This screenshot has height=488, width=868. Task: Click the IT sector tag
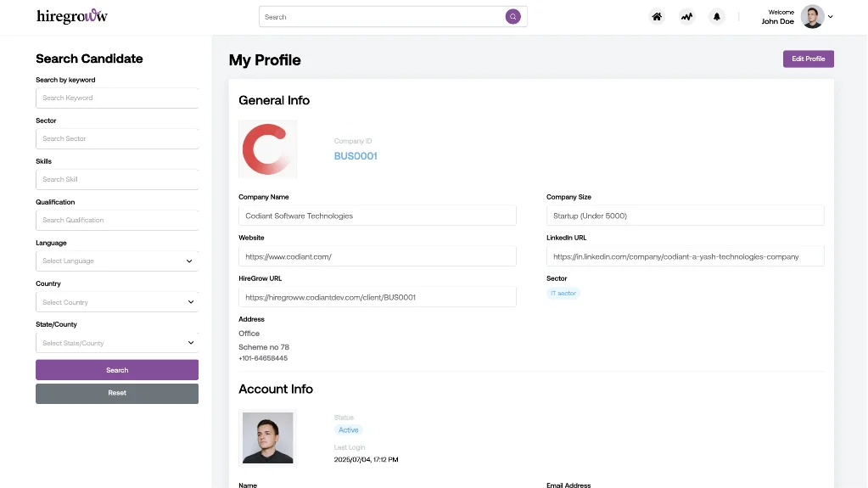(x=563, y=294)
